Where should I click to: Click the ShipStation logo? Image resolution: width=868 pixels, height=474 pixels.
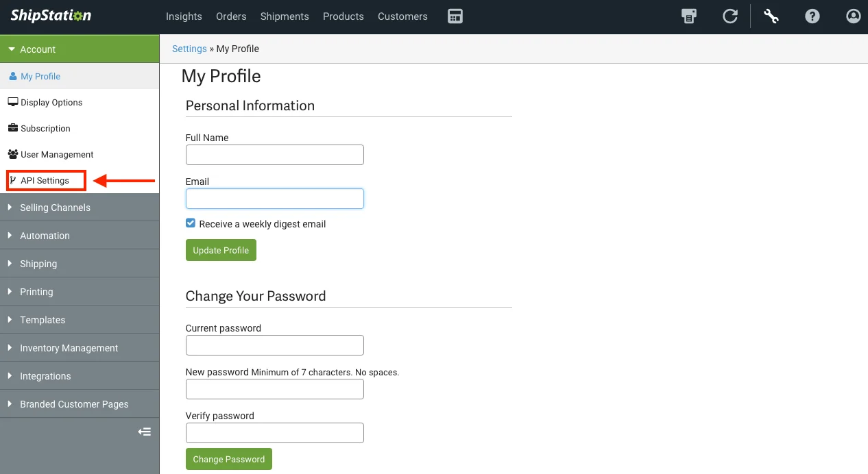click(x=51, y=16)
